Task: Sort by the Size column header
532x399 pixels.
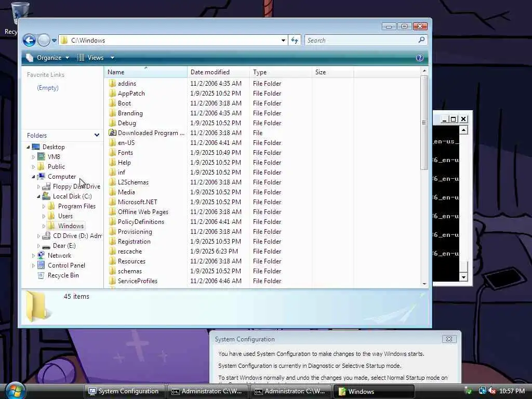Action: (x=333, y=72)
